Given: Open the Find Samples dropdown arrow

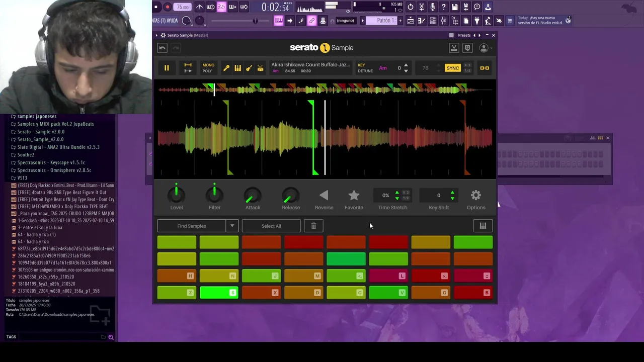Looking at the screenshot, I should [x=232, y=226].
